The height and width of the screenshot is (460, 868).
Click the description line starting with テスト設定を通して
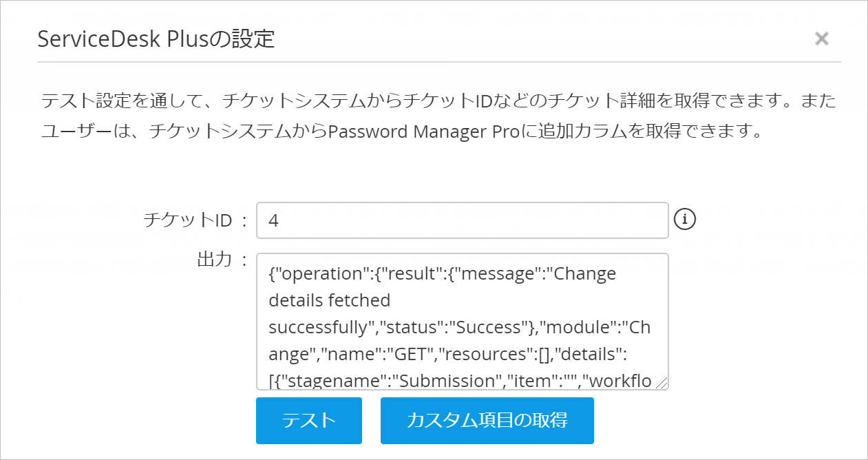point(438,102)
